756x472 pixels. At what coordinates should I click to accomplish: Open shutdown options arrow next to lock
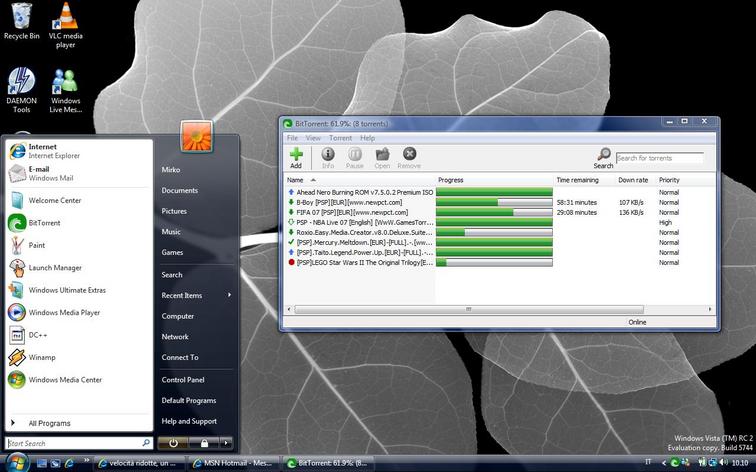pyautogui.click(x=227, y=442)
